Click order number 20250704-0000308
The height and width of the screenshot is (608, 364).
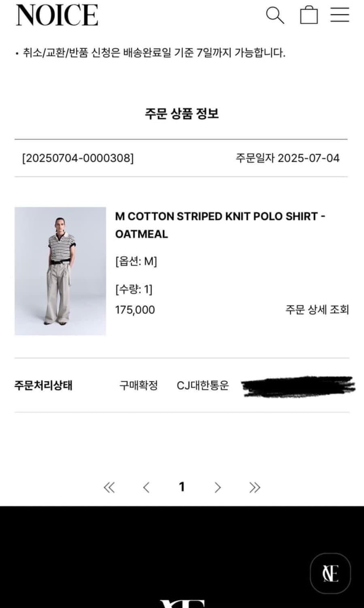[x=78, y=158]
